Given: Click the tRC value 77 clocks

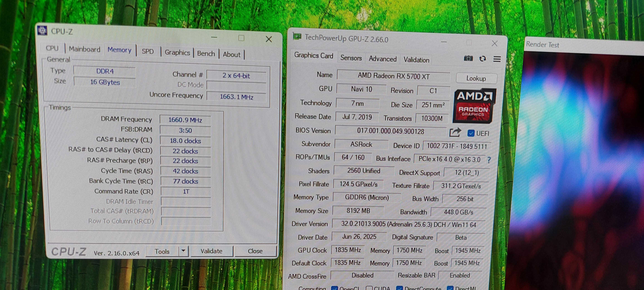Looking at the screenshot, I should [186, 181].
